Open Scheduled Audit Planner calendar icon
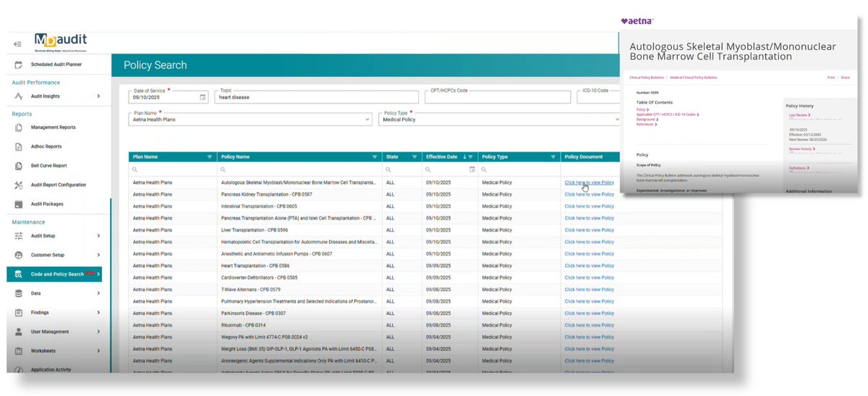The height and width of the screenshot is (396, 868). point(18,64)
